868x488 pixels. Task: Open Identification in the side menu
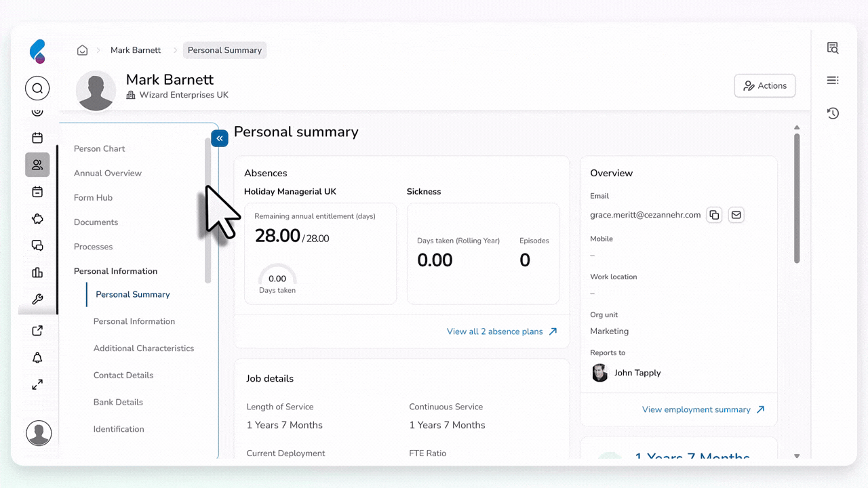click(x=119, y=429)
